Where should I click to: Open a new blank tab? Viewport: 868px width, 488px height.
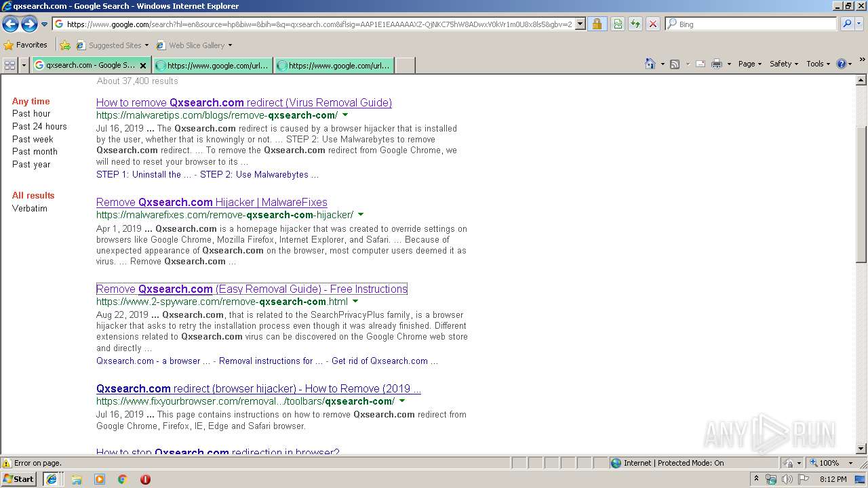click(x=405, y=66)
